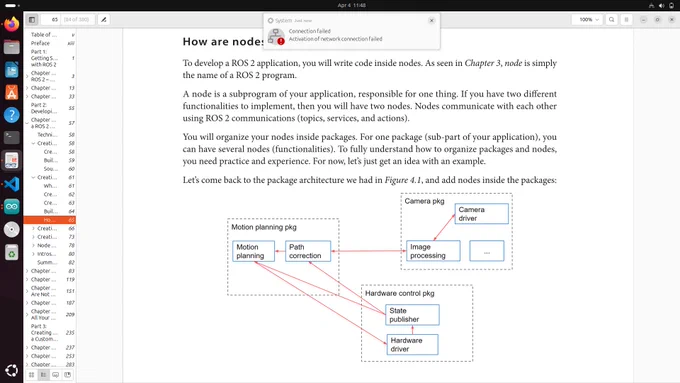
Task: Open the network status icon in top bar
Action: pos(651,6)
